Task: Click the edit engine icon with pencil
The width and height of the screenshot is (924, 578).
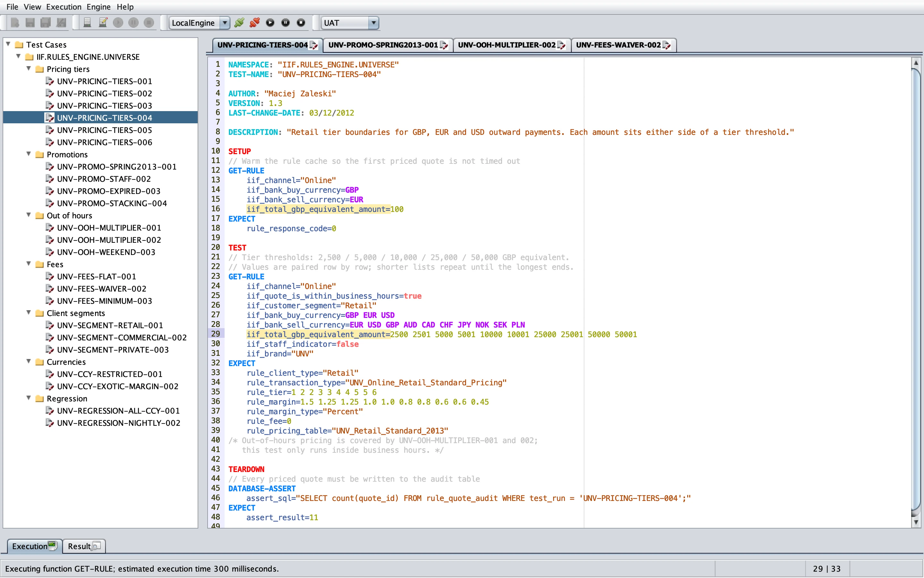Action: (x=103, y=23)
